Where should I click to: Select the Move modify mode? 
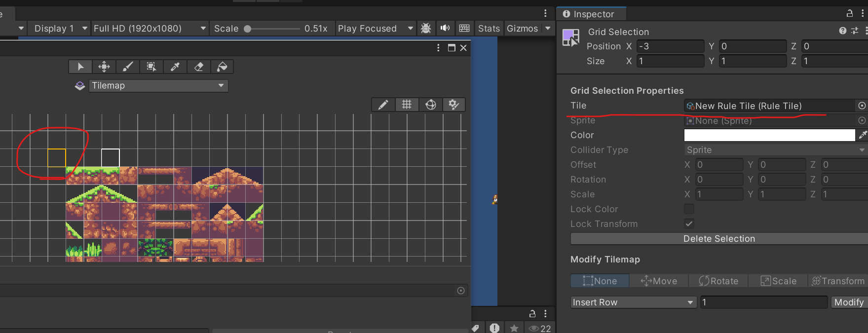click(659, 281)
